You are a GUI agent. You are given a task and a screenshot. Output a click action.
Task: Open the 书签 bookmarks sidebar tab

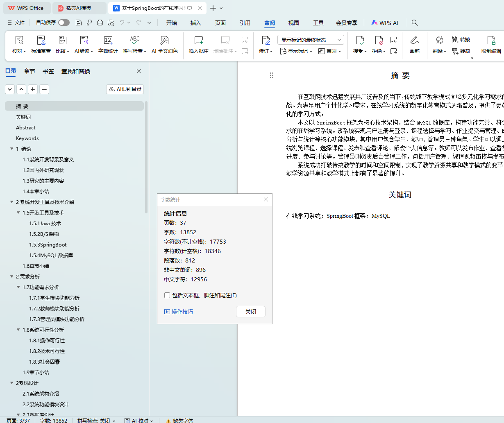(48, 71)
